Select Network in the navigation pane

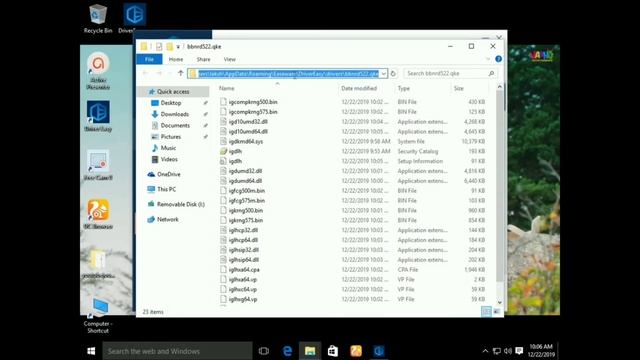click(x=168, y=219)
